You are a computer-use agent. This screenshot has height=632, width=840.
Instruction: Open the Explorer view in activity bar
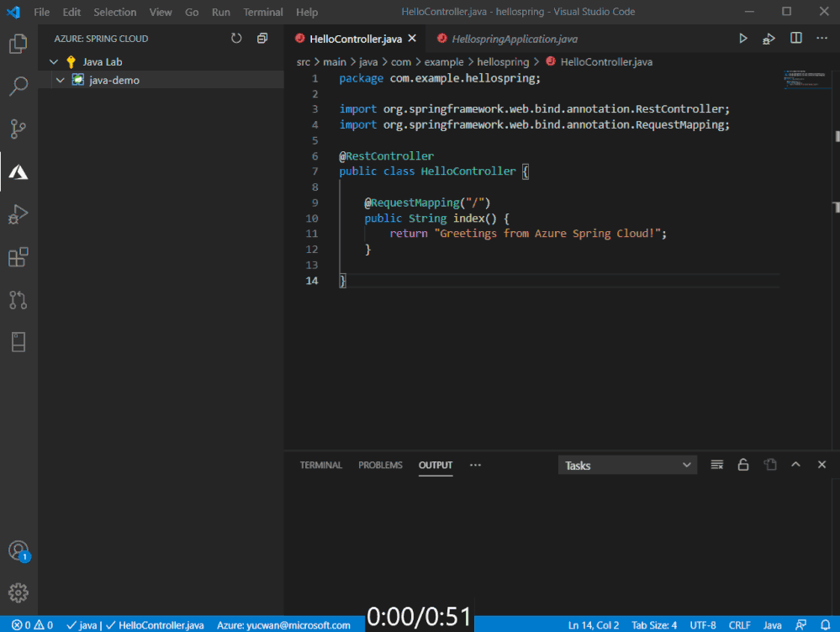pyautogui.click(x=18, y=44)
